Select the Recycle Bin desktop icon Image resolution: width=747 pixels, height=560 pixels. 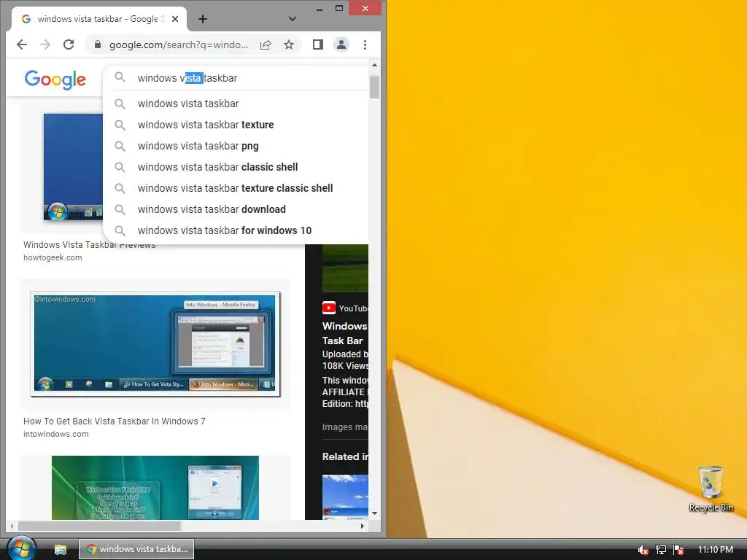click(x=711, y=489)
